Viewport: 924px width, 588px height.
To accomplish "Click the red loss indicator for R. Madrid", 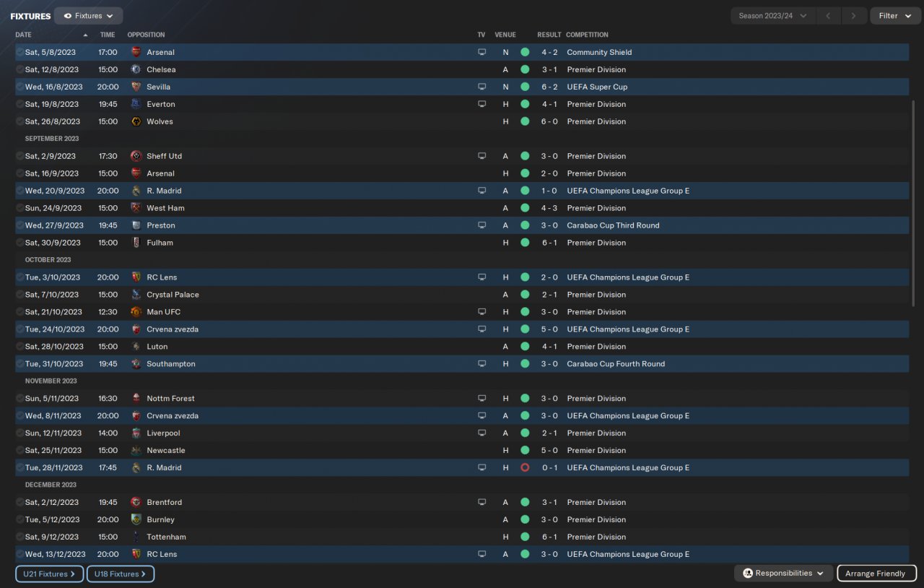I will point(525,468).
